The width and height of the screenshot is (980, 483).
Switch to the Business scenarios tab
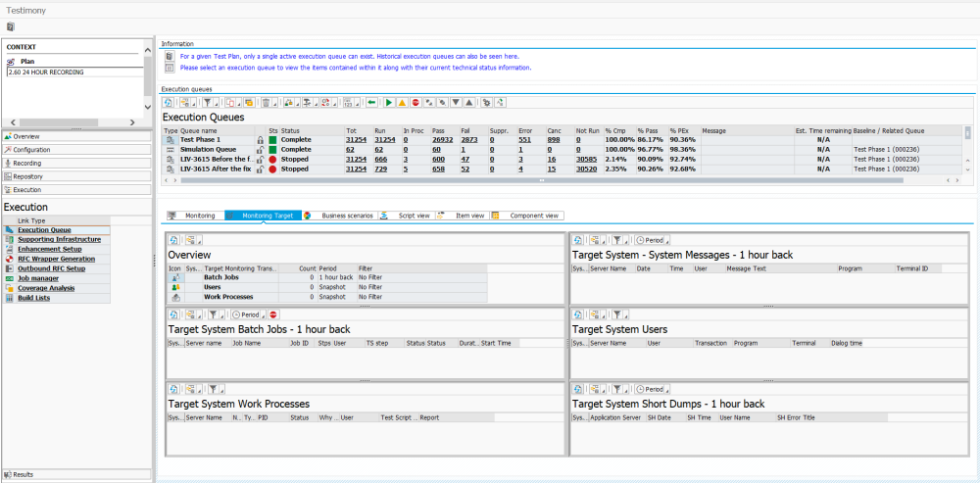tap(346, 216)
